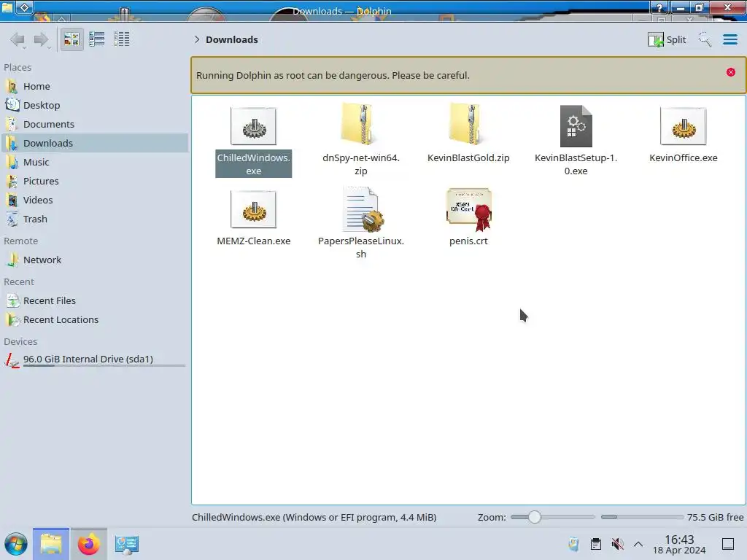Select PapersPleaseLinux.sh script icon
This screenshot has width=747, height=560.
[x=363, y=209]
